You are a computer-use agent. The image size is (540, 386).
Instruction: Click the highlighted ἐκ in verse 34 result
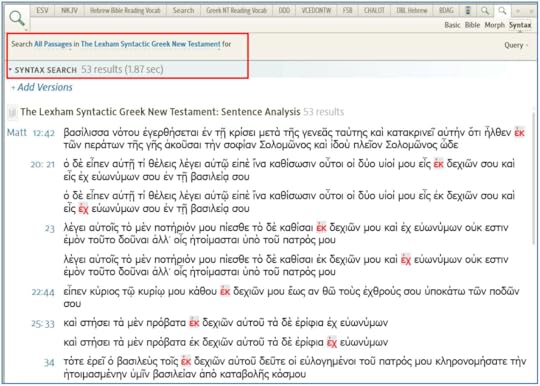pyautogui.click(x=186, y=361)
